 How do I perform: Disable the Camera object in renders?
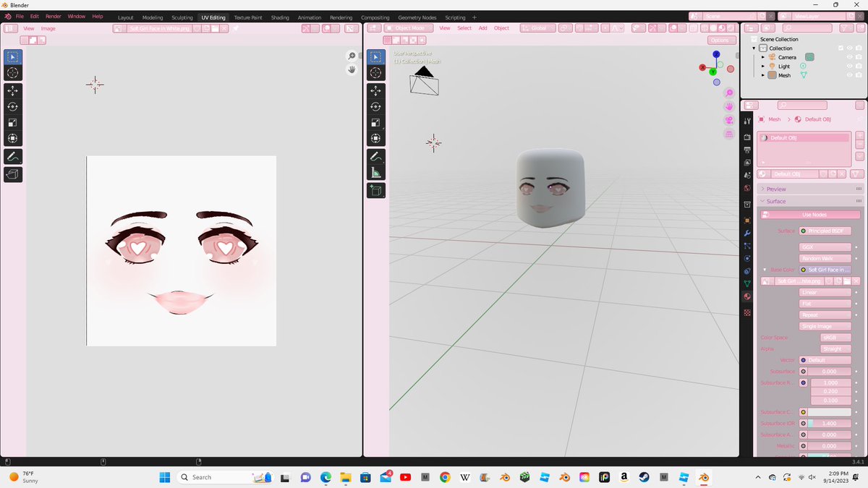pyautogui.click(x=859, y=57)
